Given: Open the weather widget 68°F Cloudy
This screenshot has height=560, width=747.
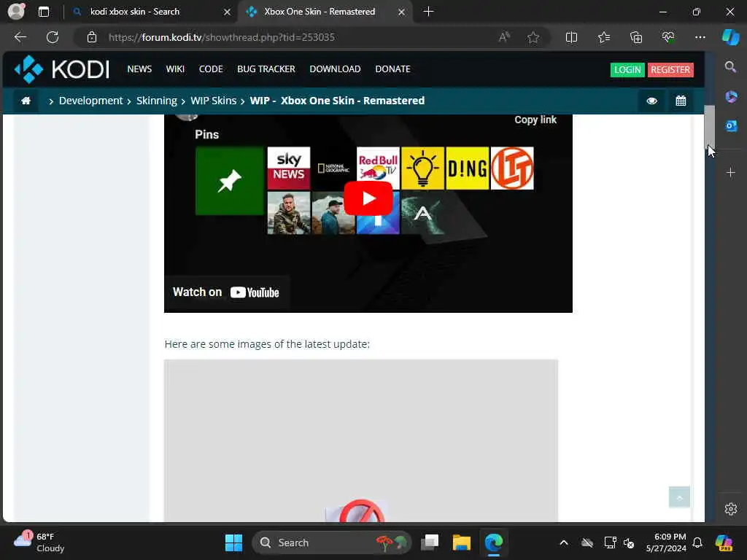Looking at the screenshot, I should point(39,542).
